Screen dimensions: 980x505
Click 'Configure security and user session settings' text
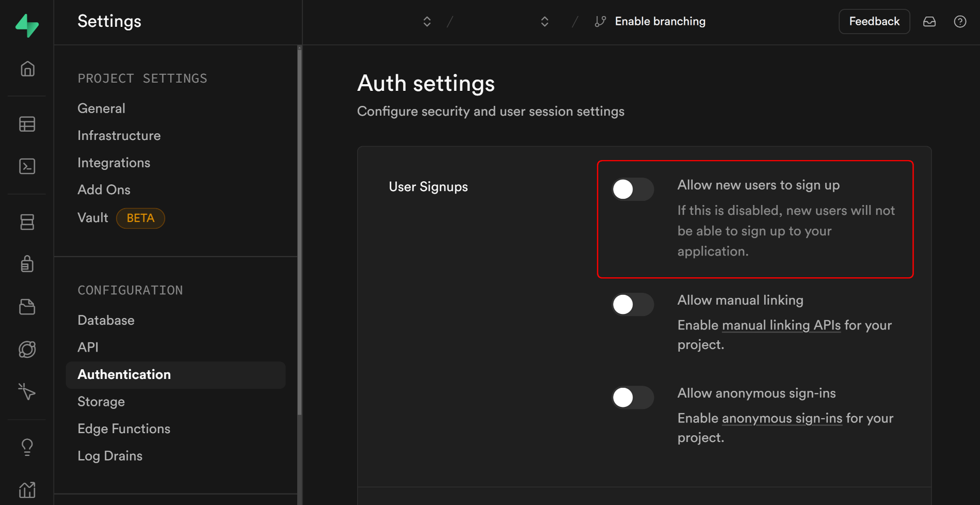(491, 112)
